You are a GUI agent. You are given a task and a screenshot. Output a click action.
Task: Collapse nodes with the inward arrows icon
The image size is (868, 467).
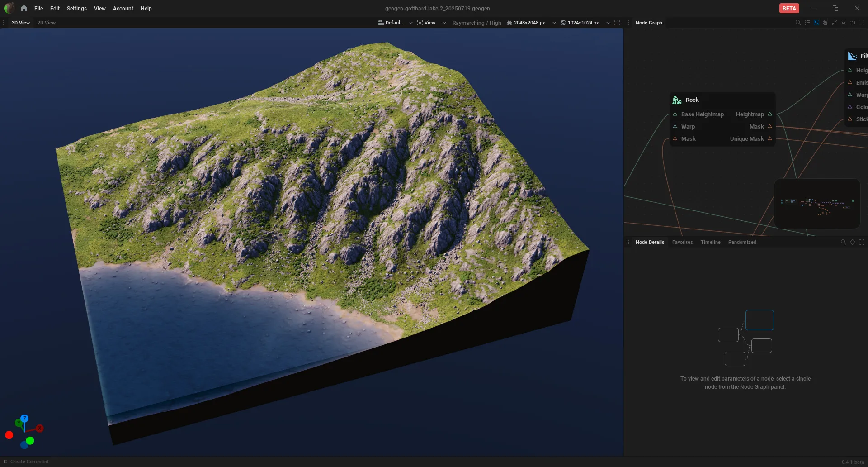pos(835,23)
